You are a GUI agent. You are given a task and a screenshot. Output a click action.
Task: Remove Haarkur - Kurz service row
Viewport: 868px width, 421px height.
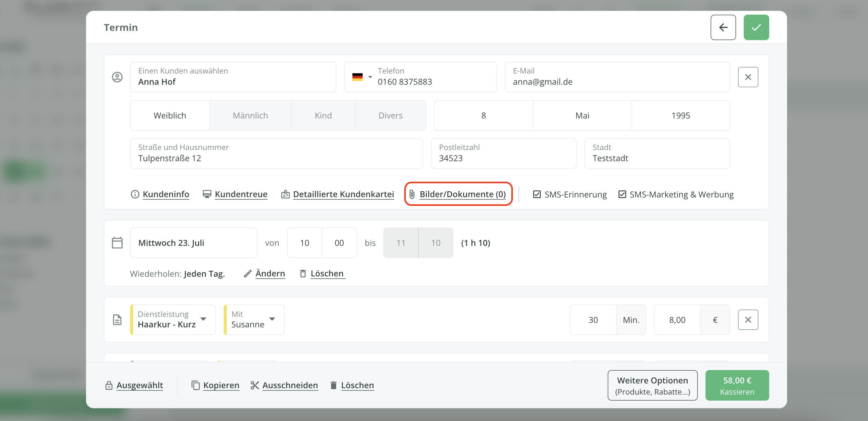(x=748, y=320)
